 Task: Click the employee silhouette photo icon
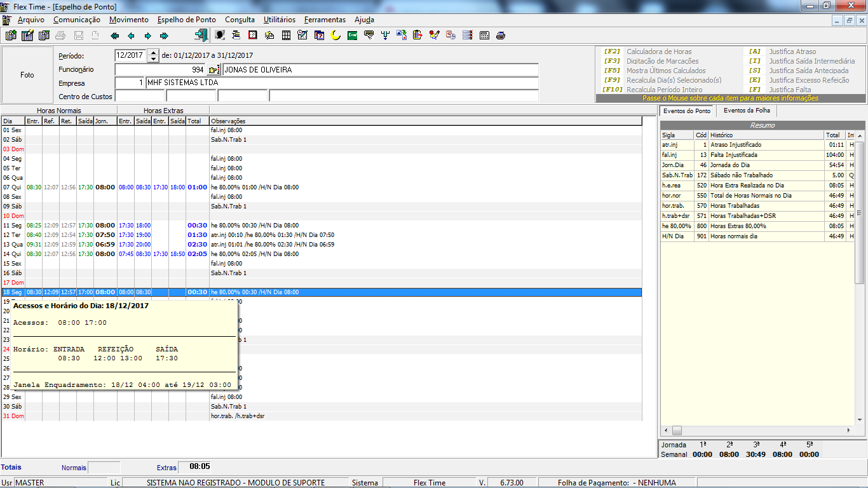pos(220,36)
